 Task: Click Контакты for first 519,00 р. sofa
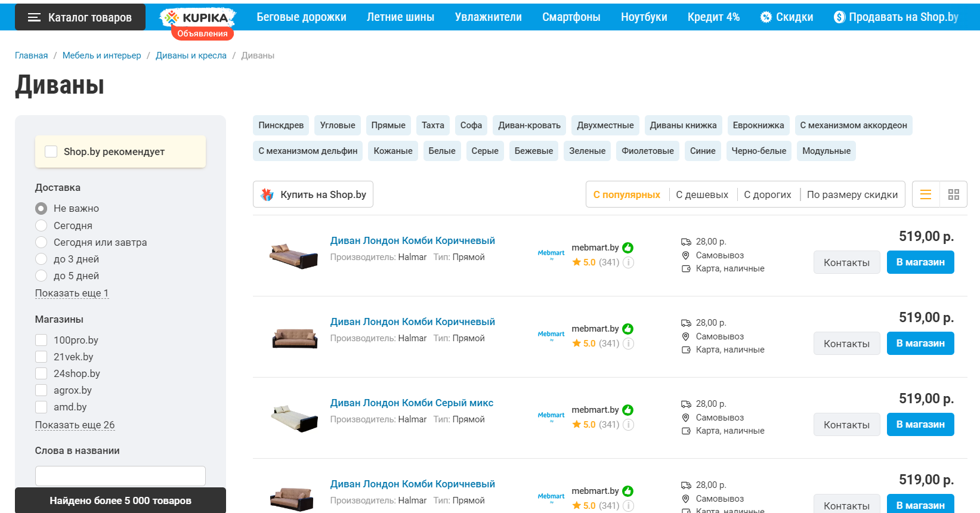click(846, 262)
